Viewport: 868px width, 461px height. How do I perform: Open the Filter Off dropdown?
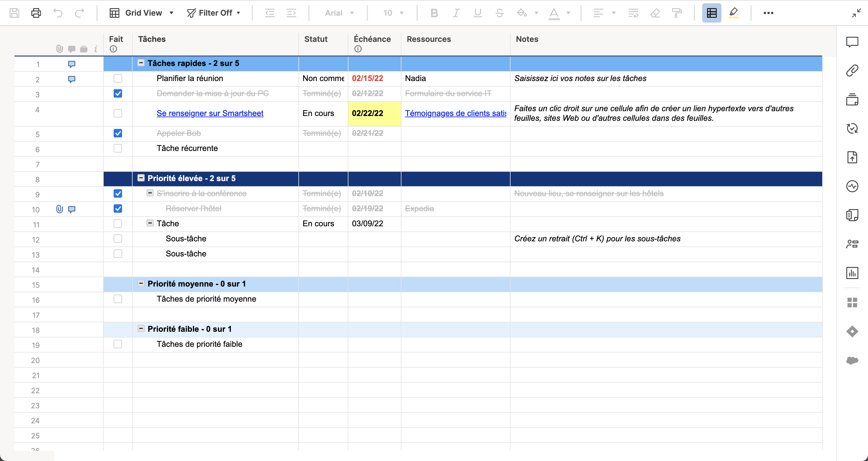coord(214,13)
